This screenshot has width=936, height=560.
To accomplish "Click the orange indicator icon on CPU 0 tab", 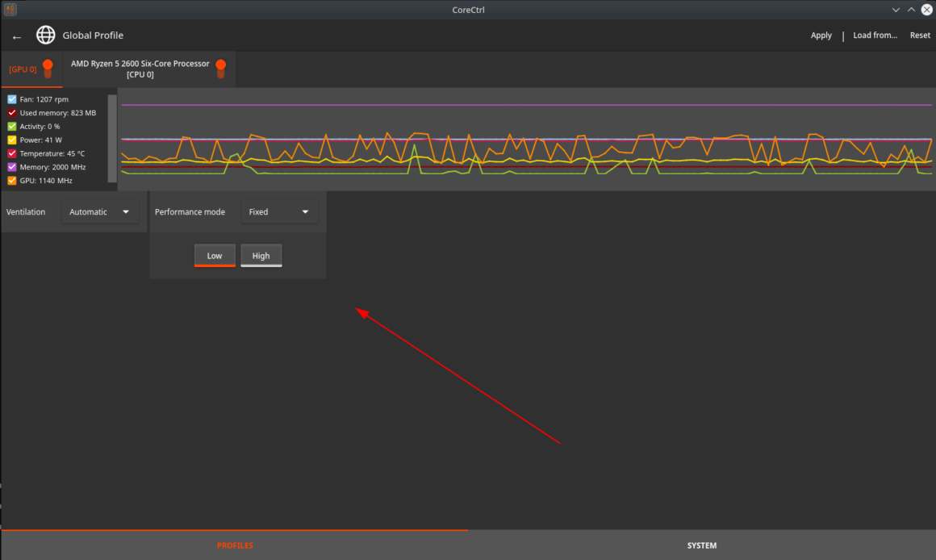I will [x=220, y=69].
